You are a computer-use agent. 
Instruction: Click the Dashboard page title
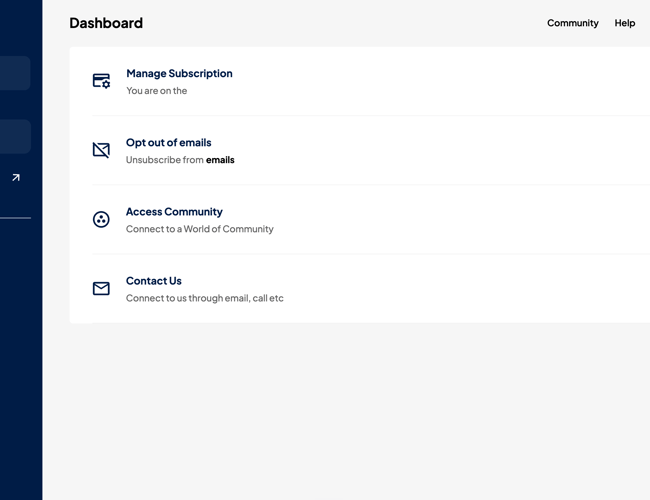click(106, 23)
